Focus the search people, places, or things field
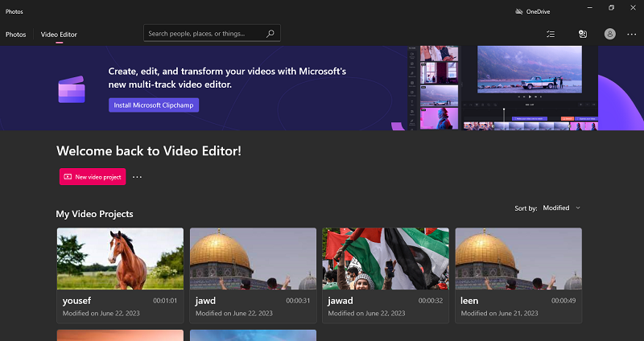The image size is (644, 341). (x=212, y=33)
